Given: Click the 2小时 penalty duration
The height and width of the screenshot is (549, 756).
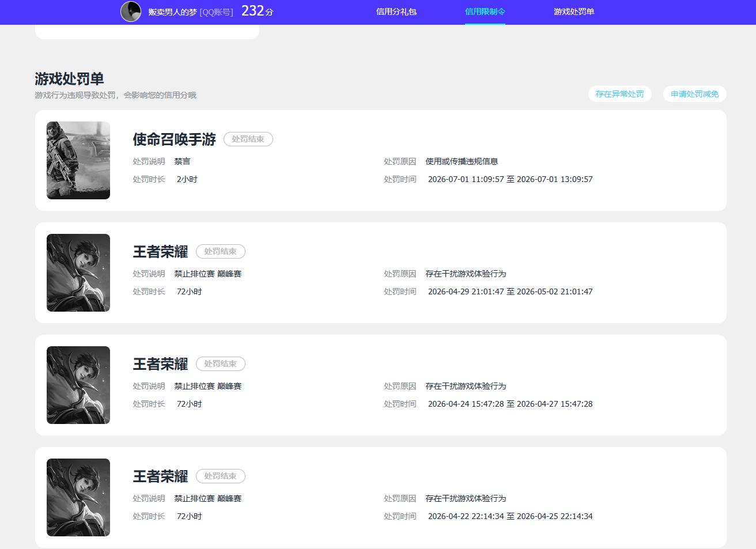Looking at the screenshot, I should coord(187,179).
